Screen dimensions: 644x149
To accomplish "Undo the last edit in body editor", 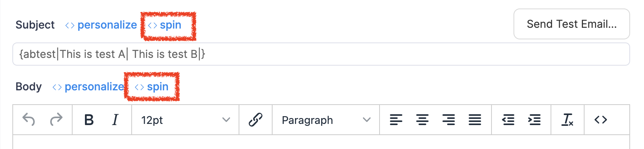I will [x=29, y=120].
